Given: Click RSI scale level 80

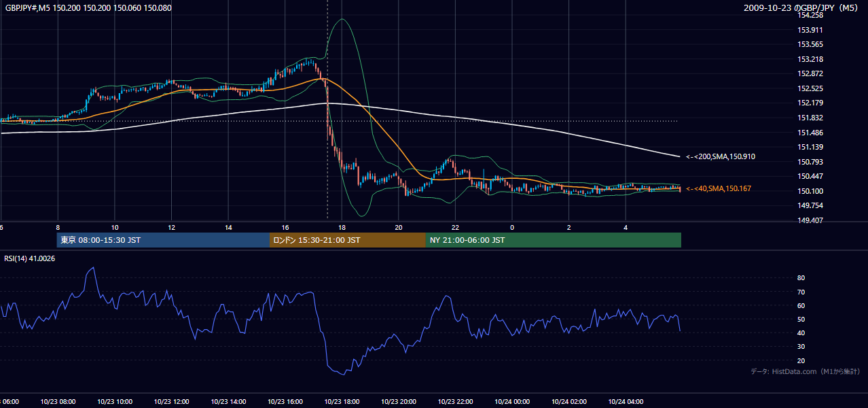Looking at the screenshot, I should [x=801, y=278].
